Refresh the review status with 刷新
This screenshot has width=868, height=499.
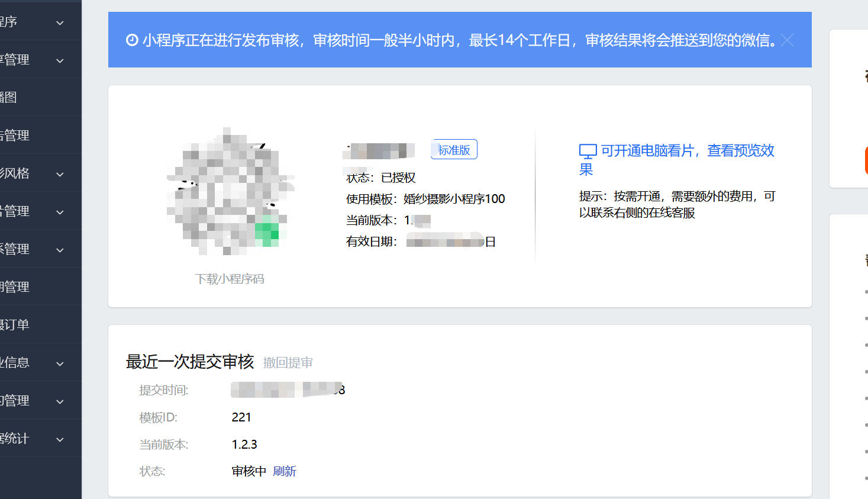click(285, 471)
